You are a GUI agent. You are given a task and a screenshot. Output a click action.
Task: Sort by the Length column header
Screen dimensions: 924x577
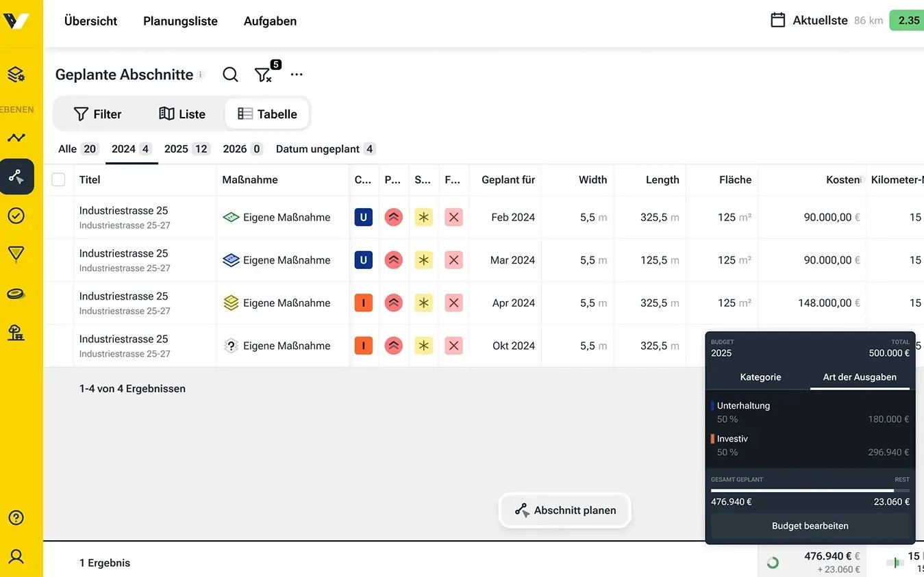tap(662, 179)
